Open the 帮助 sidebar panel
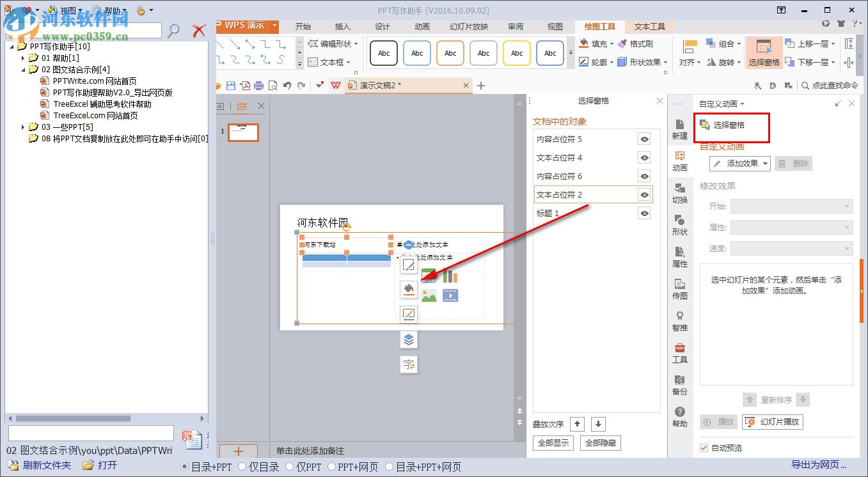The image size is (868, 477). [x=680, y=417]
